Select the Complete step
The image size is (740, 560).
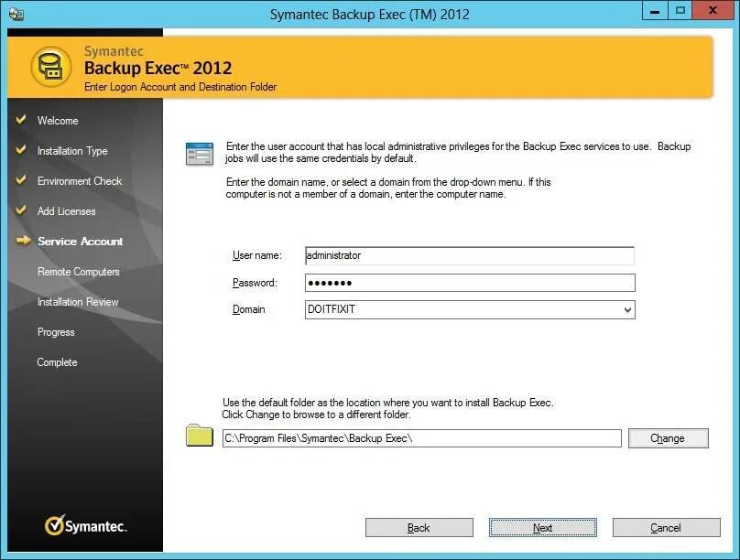click(57, 362)
